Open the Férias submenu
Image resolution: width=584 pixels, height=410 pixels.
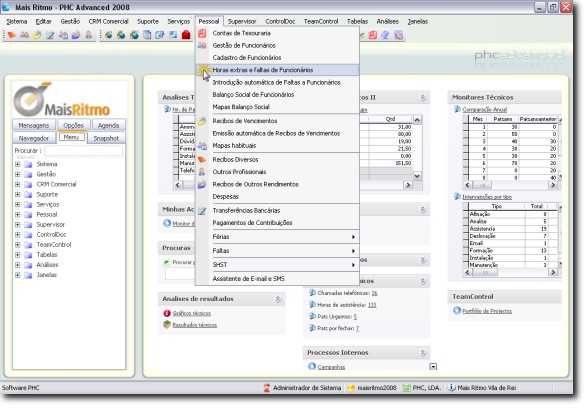coord(277,237)
